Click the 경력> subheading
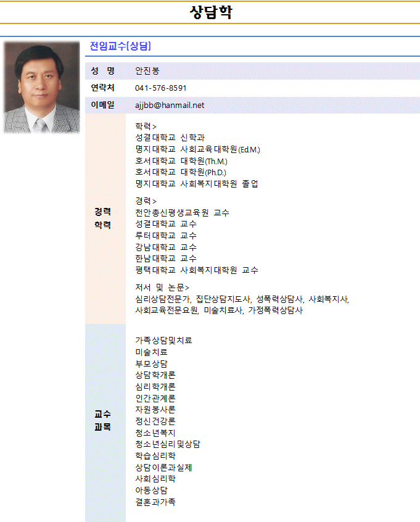The height and width of the screenshot is (522, 420). (146, 201)
